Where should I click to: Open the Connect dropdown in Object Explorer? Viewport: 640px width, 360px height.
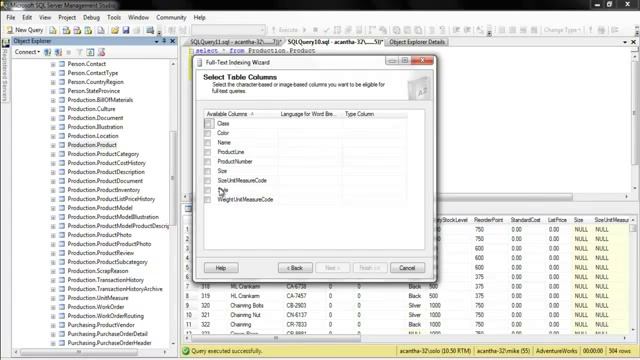tap(27, 52)
